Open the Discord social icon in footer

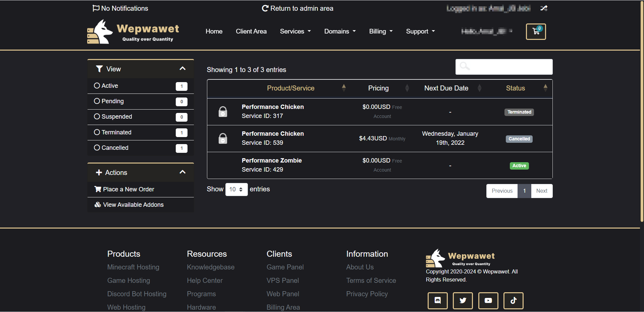[437, 301]
